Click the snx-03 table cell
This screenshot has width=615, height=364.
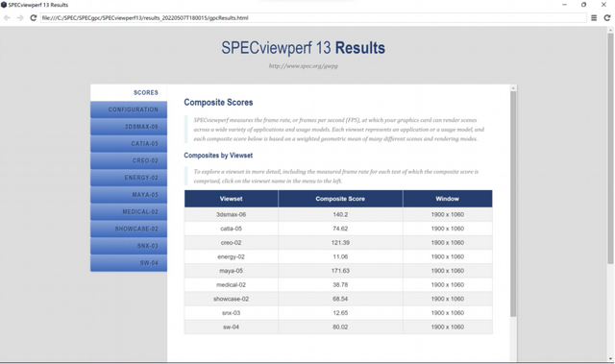coord(231,313)
